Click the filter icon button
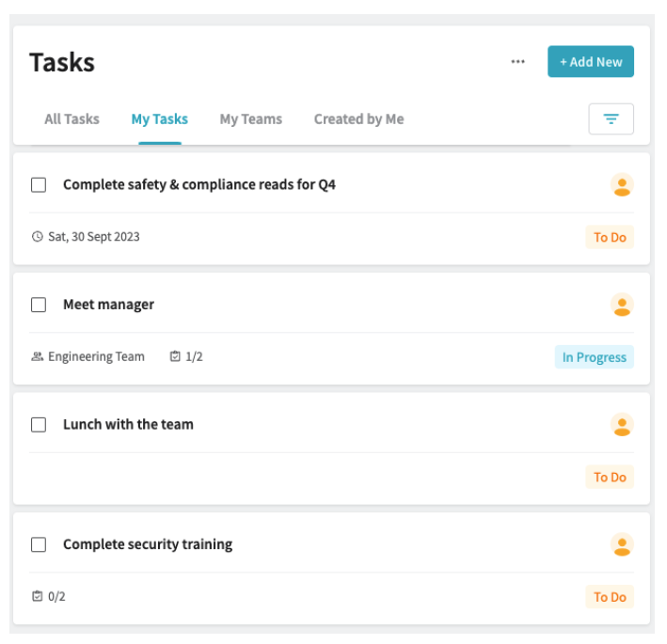667x644 pixels. pyautogui.click(x=611, y=119)
